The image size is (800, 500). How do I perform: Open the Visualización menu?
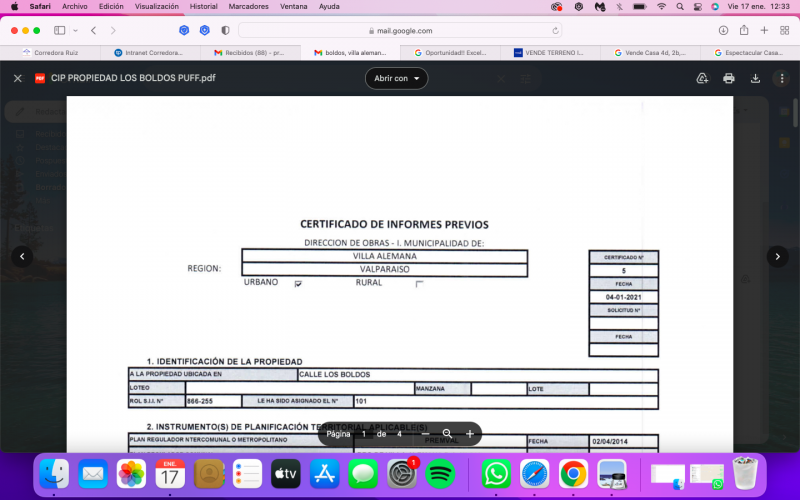click(x=157, y=7)
